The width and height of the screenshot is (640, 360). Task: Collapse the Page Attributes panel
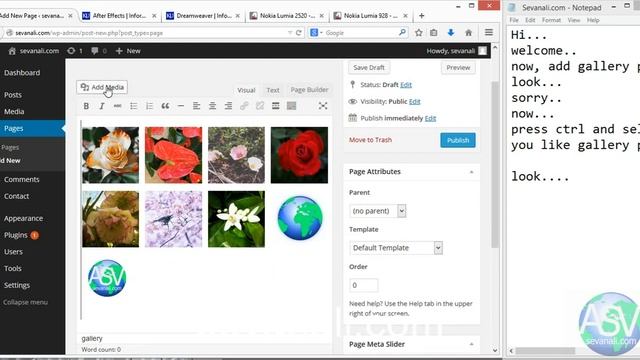pos(471,172)
